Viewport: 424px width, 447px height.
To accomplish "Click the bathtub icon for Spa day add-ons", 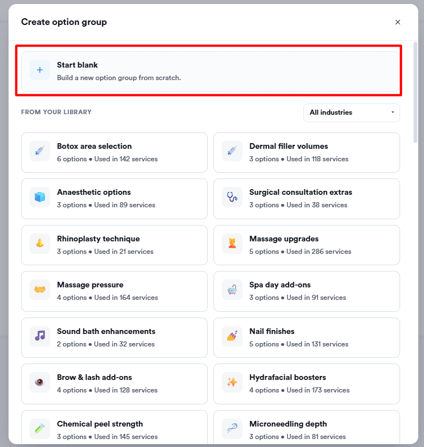I will (x=232, y=290).
